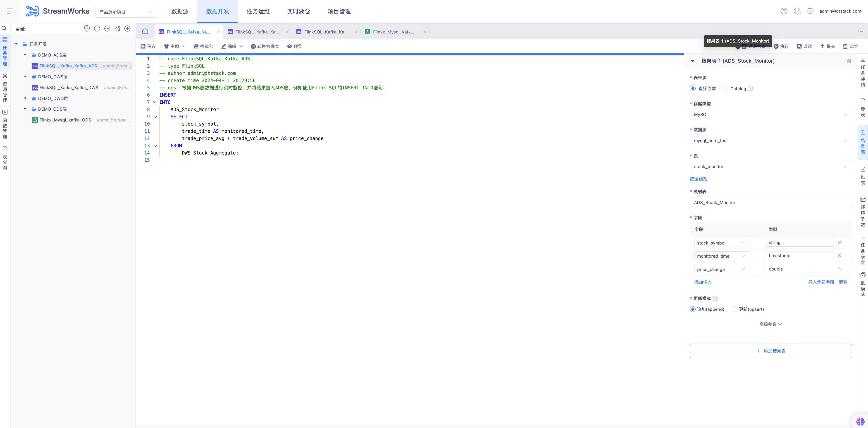
Task: Expand 高级参数 advanced parameters
Action: [x=770, y=324]
